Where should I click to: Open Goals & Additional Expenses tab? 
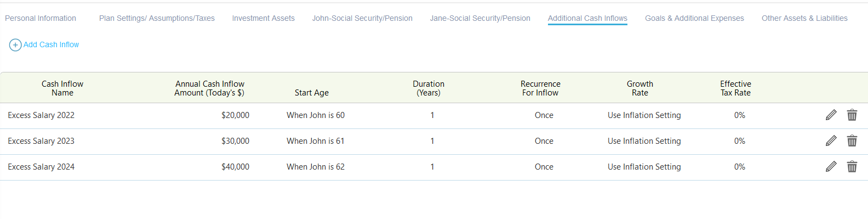[694, 18]
